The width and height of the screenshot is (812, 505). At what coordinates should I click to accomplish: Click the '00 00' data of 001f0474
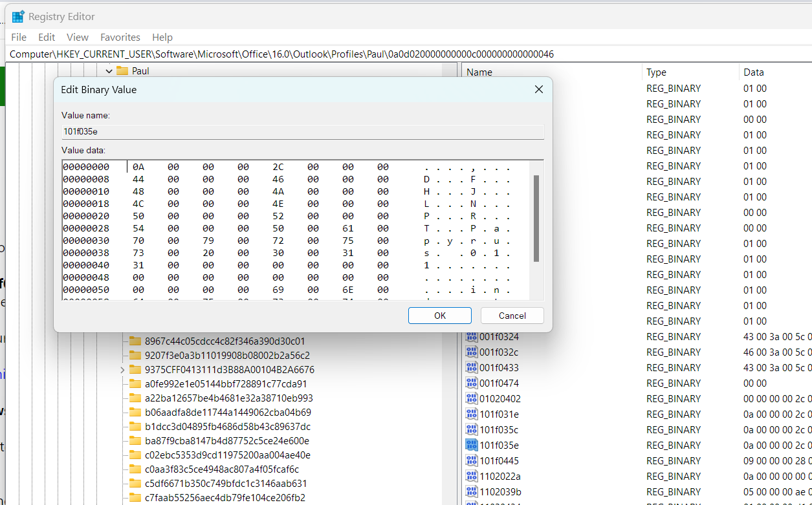point(755,383)
